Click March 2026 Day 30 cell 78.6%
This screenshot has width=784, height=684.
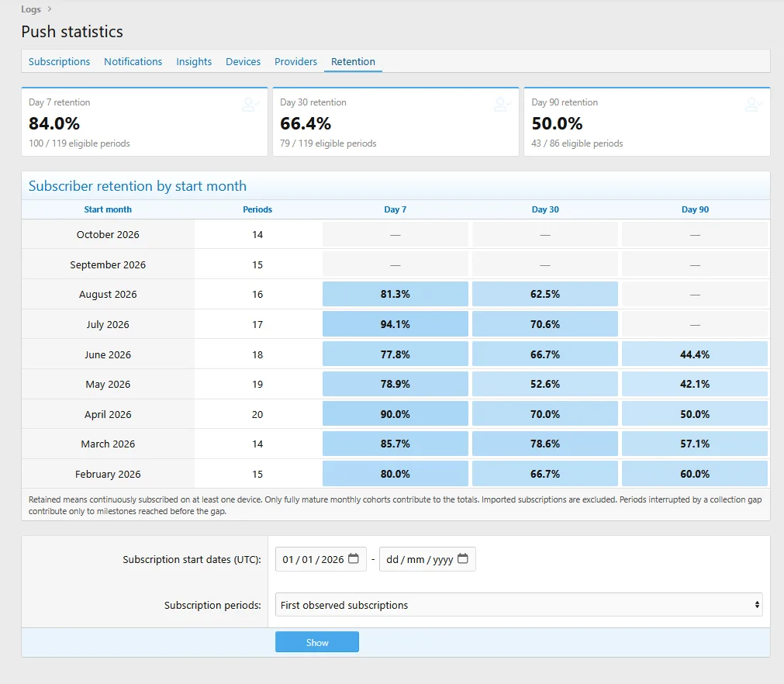[x=545, y=444]
